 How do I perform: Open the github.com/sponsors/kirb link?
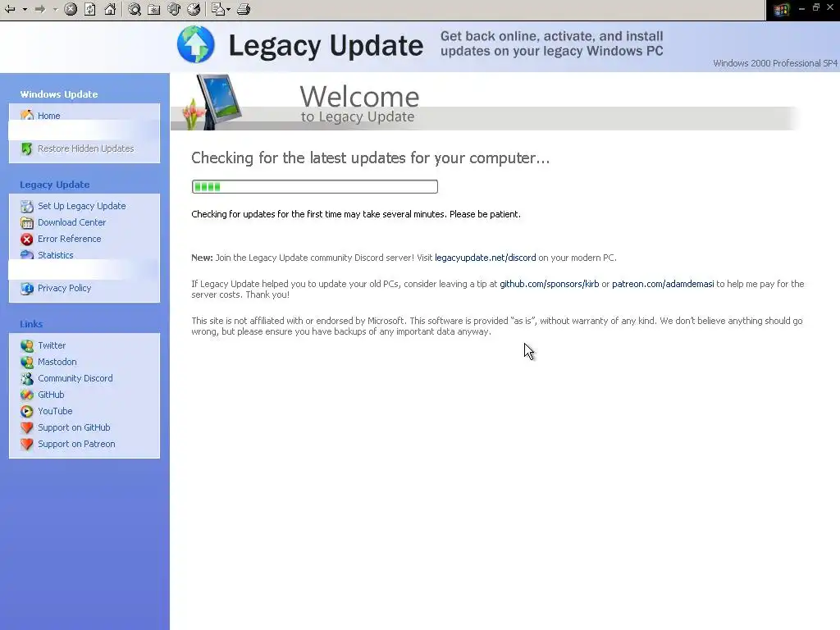click(549, 284)
